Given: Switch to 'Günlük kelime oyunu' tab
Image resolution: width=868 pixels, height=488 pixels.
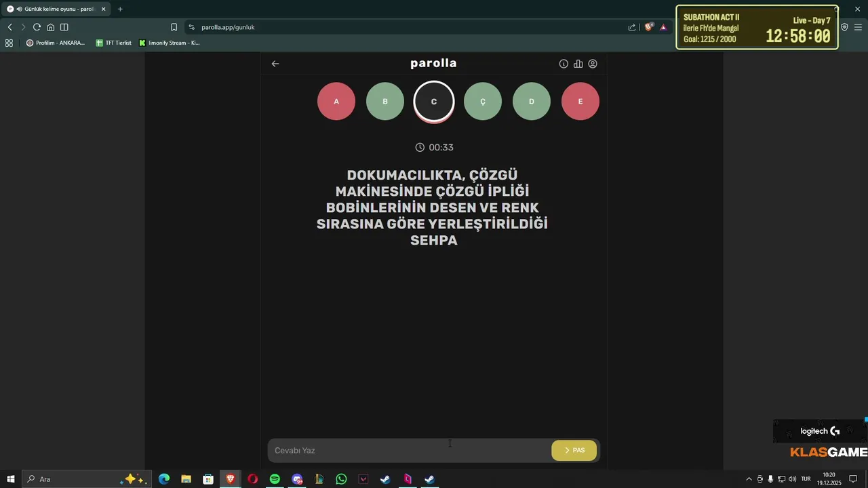Looking at the screenshot, I should pyautogui.click(x=56, y=9).
